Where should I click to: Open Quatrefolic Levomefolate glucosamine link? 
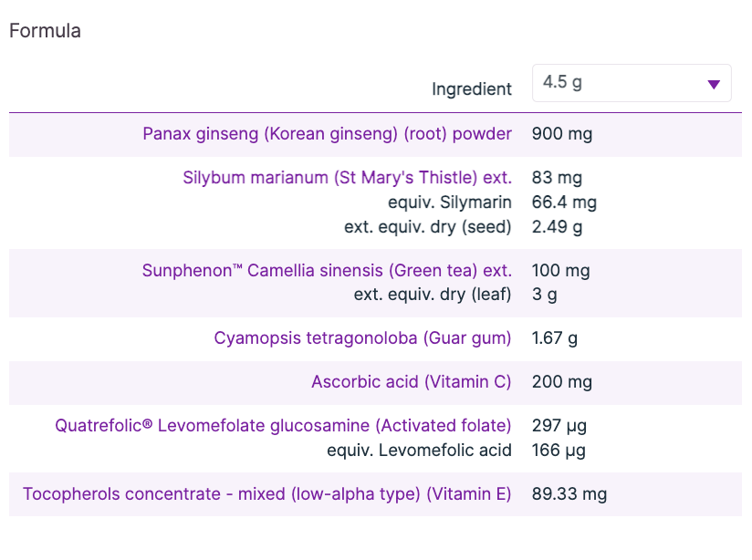click(x=283, y=426)
